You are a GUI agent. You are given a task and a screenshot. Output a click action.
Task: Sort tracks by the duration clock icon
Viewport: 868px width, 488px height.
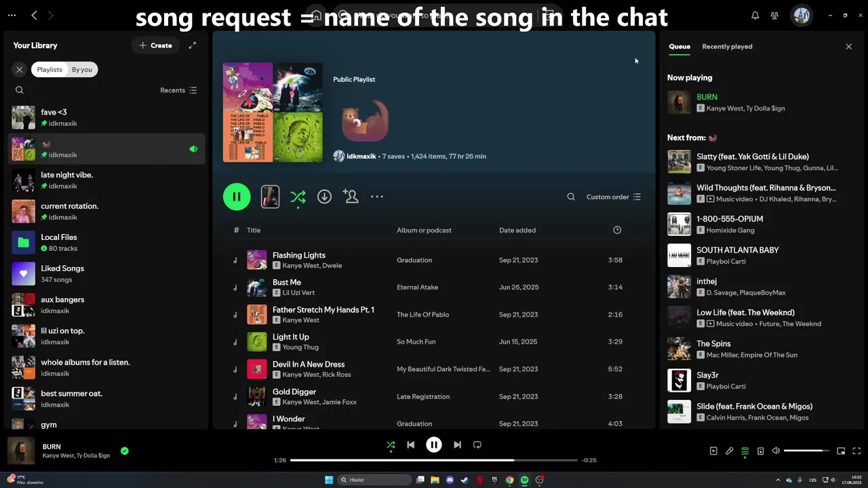click(x=617, y=230)
